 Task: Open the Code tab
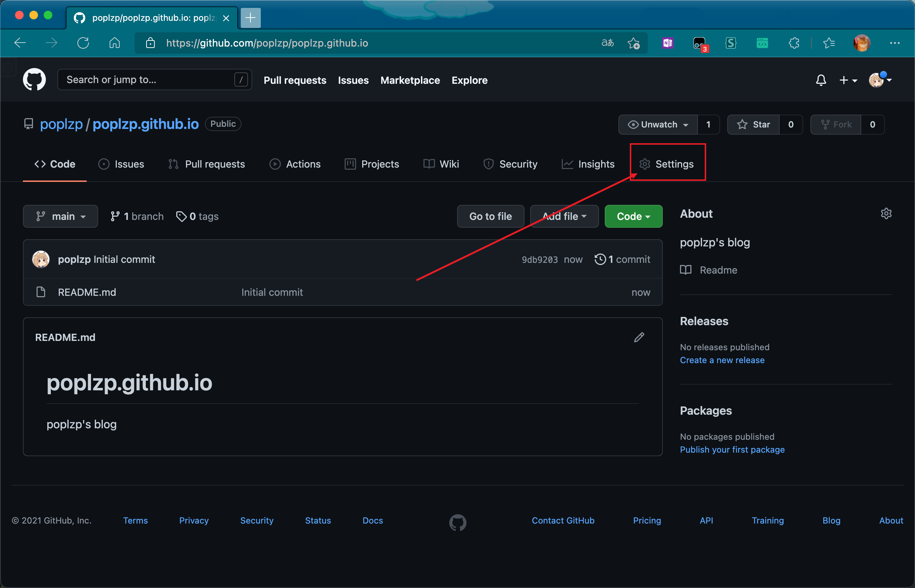click(x=54, y=164)
